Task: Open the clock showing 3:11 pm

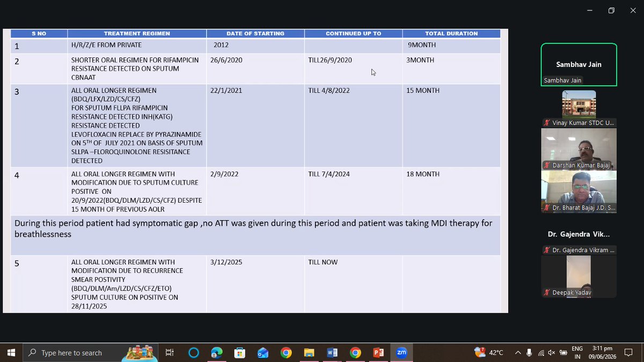Action: click(x=602, y=352)
